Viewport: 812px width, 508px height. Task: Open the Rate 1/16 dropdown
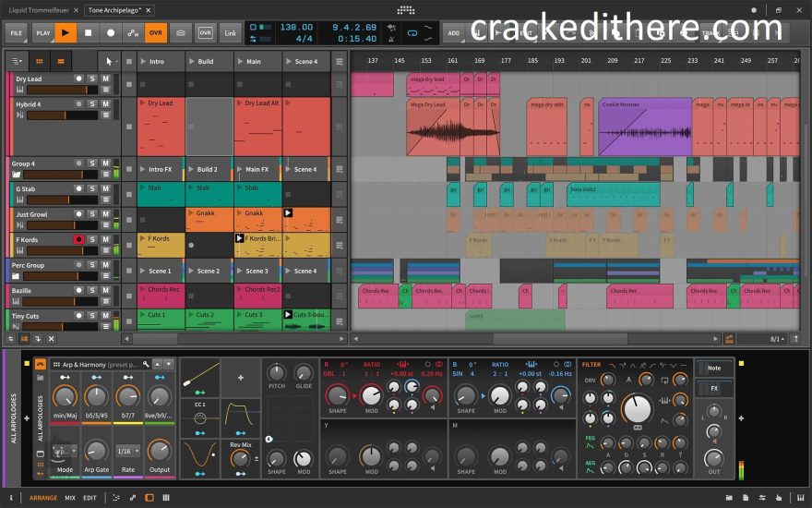click(128, 452)
